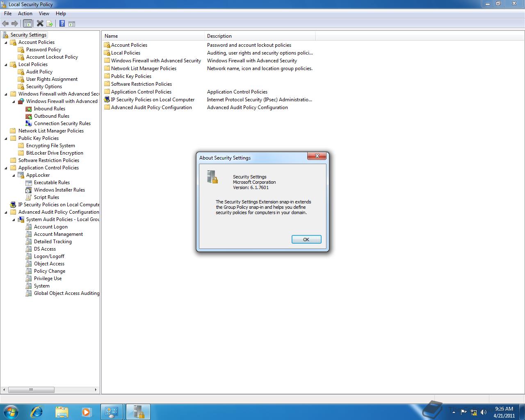Toggle Show/Hide Action Pane toolbar icon
The image size is (525, 420).
click(x=72, y=24)
